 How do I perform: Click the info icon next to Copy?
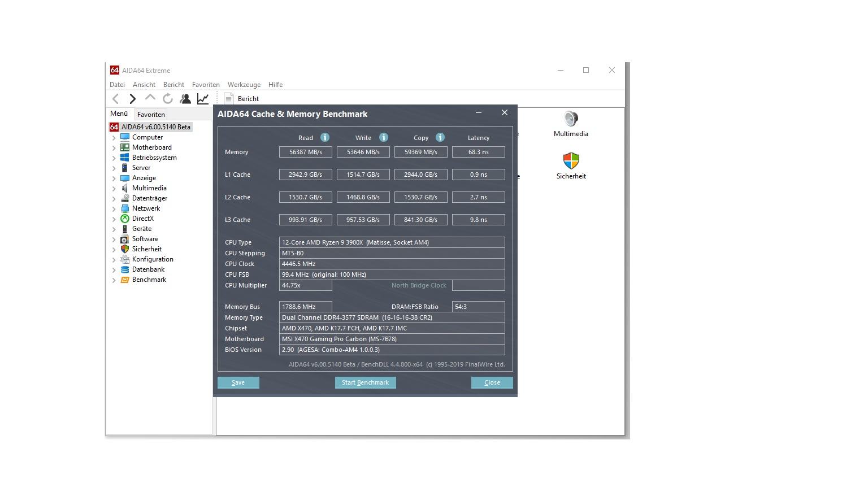440,137
